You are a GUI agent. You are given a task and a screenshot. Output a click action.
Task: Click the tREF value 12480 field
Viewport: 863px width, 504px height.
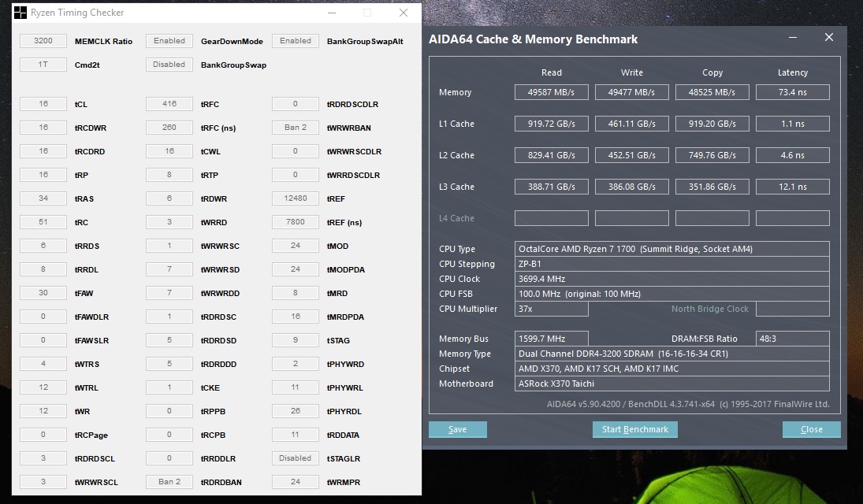coord(296,198)
